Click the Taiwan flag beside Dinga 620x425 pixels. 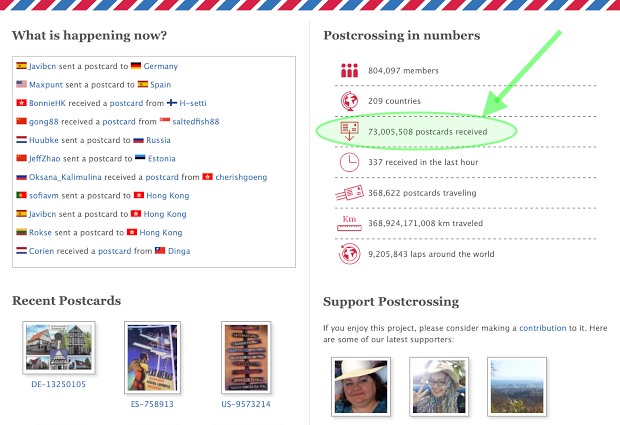(160, 250)
